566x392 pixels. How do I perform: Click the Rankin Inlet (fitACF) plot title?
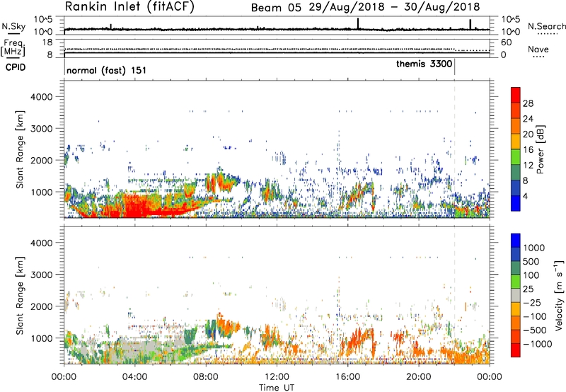[x=129, y=7]
